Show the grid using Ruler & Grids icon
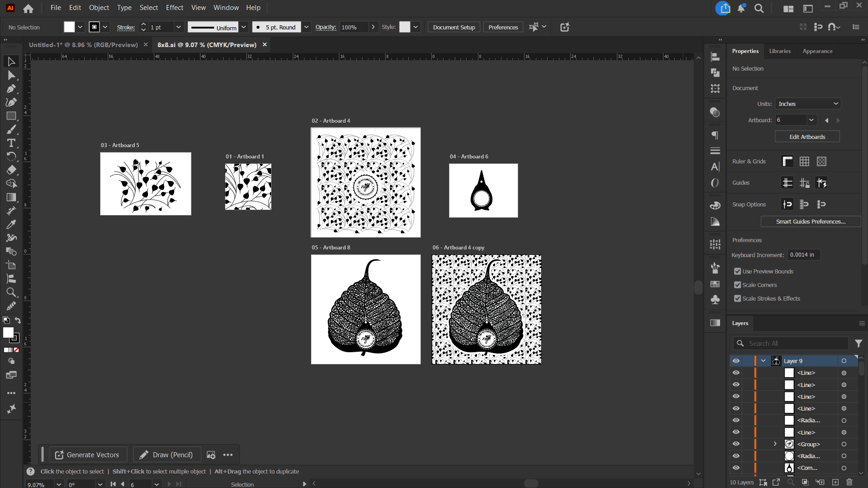 pos(804,162)
